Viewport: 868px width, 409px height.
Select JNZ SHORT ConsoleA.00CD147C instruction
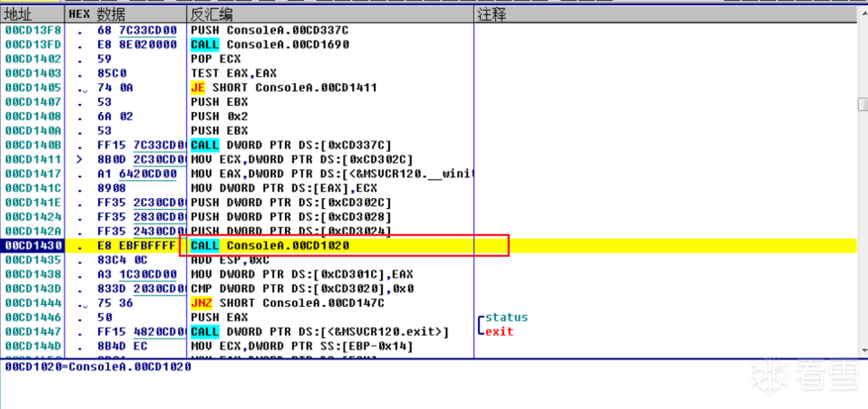287,303
